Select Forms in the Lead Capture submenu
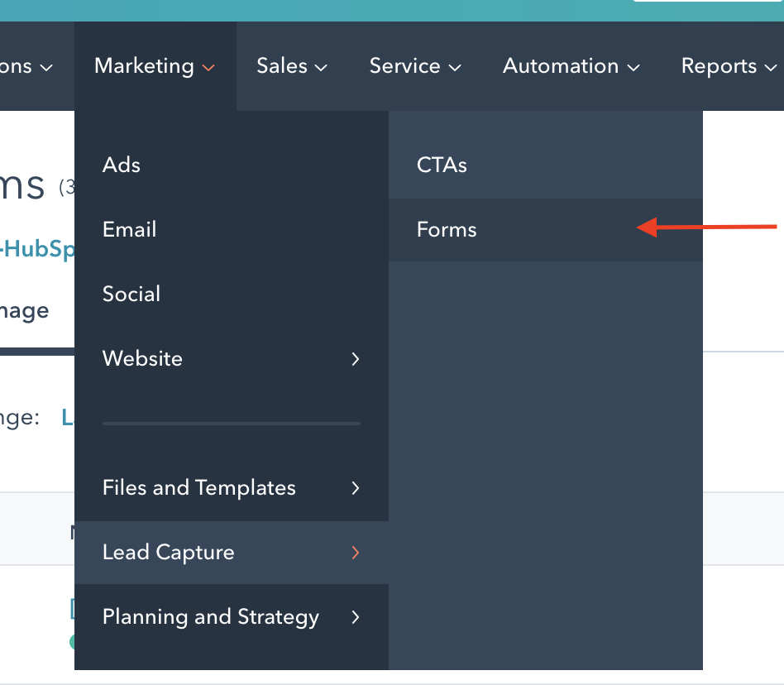Viewport: 784px width, 685px height. 447,229
